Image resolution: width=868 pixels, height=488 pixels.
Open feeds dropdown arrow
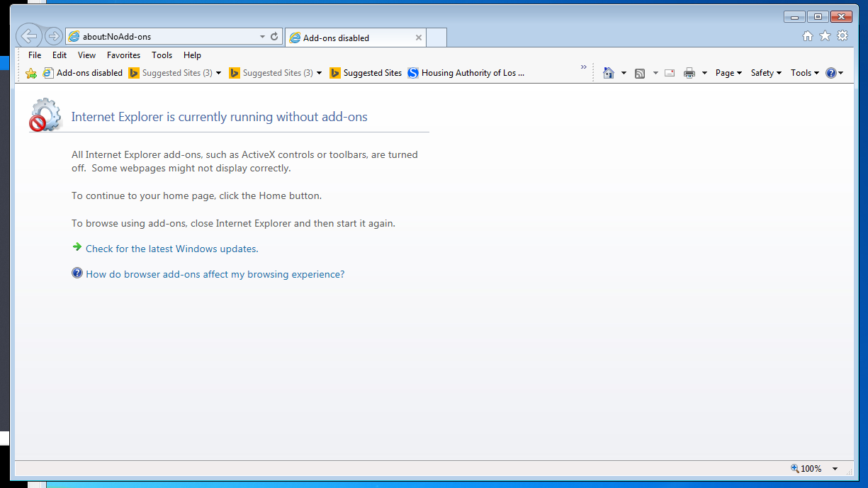(655, 73)
